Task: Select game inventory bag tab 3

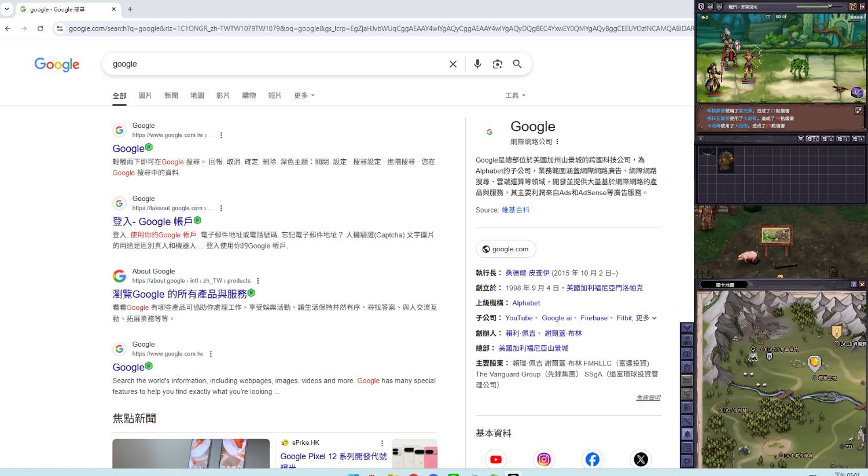Action: pyautogui.click(x=843, y=138)
